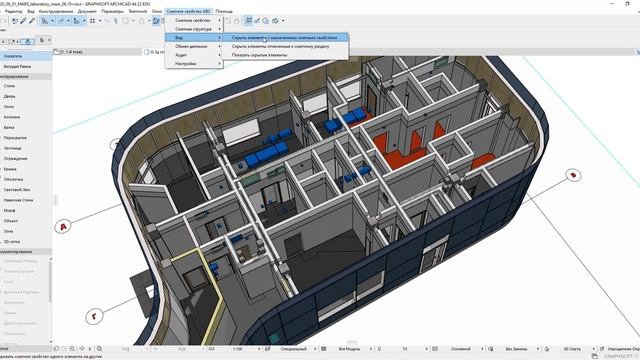
Task: Select the Дверь (Door) tool
Action: [x=9, y=96]
